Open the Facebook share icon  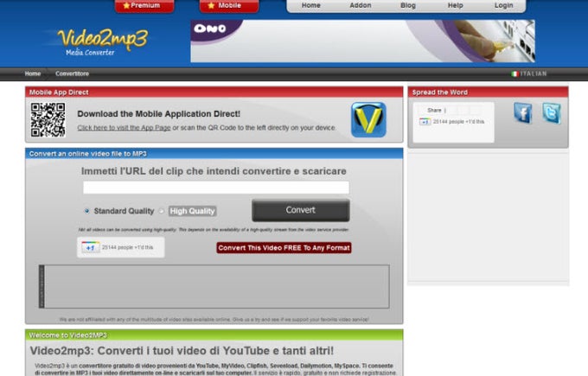523,113
